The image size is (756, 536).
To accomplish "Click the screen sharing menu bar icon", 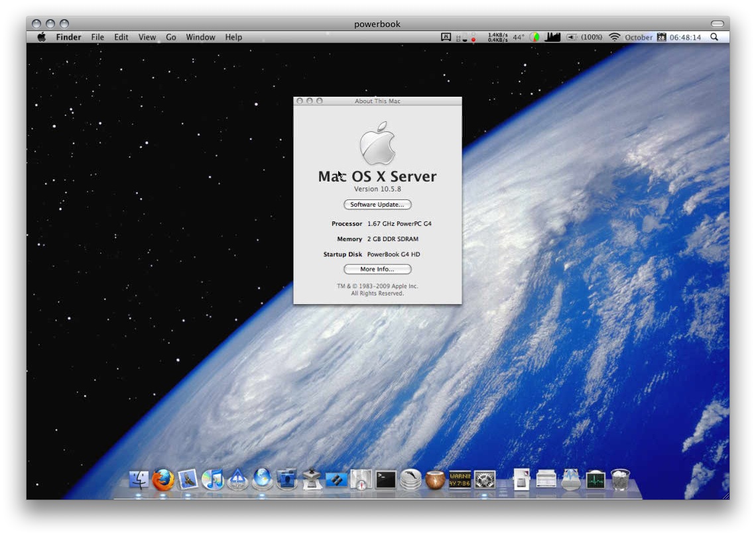I will [446, 37].
